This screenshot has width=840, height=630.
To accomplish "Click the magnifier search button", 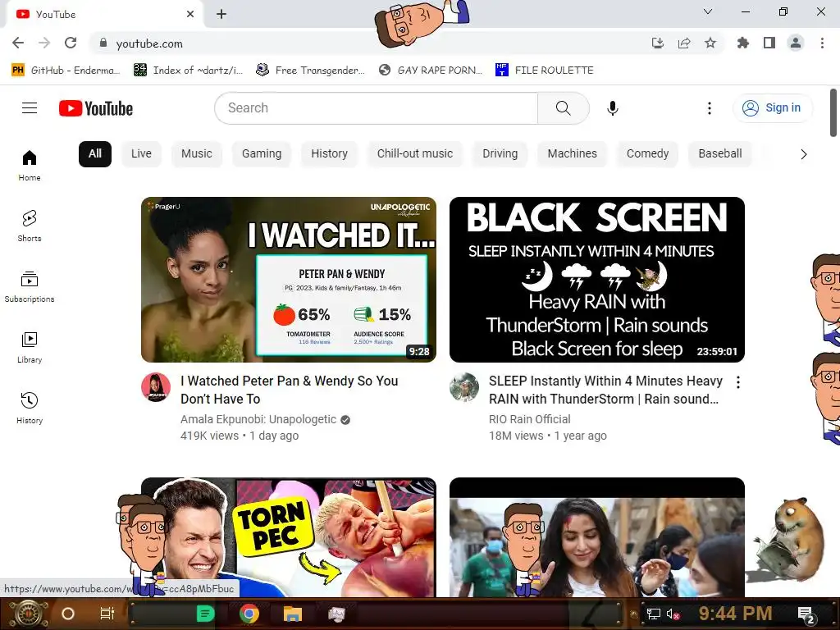I will [563, 108].
